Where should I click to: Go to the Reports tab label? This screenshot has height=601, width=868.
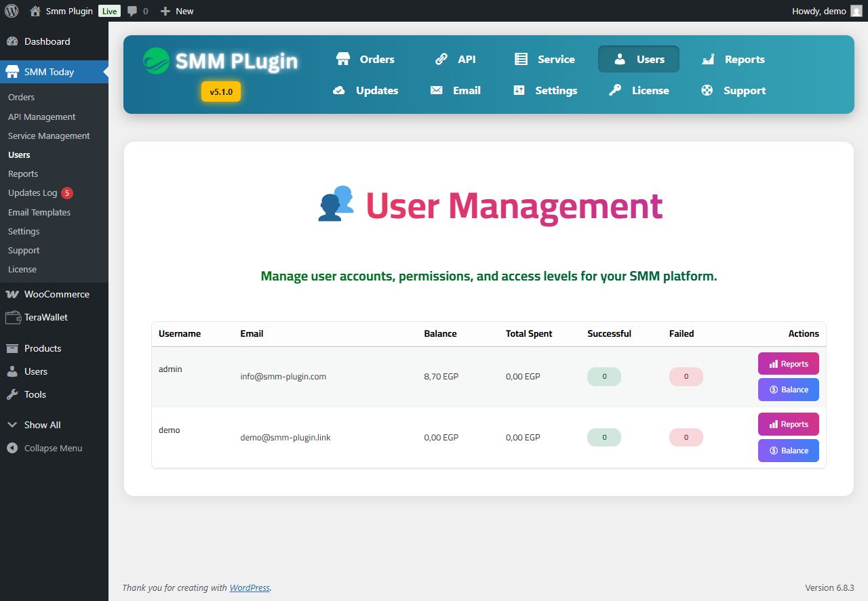pos(745,59)
